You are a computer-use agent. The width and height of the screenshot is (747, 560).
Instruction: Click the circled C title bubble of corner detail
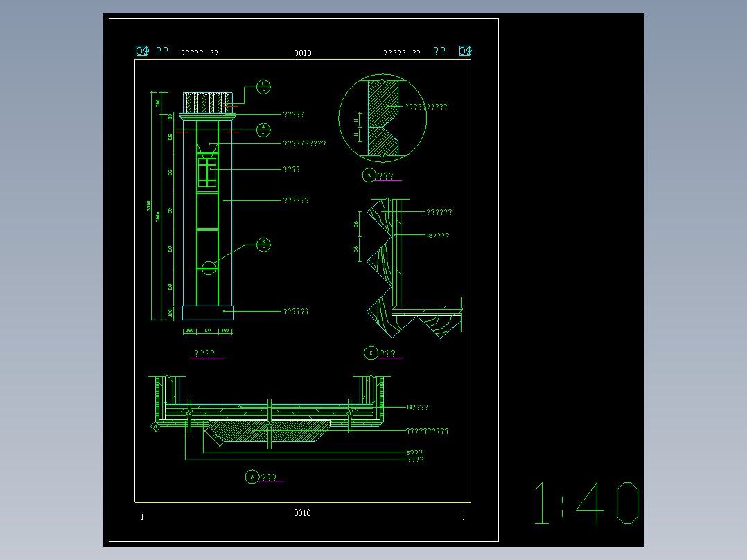pyautogui.click(x=371, y=353)
